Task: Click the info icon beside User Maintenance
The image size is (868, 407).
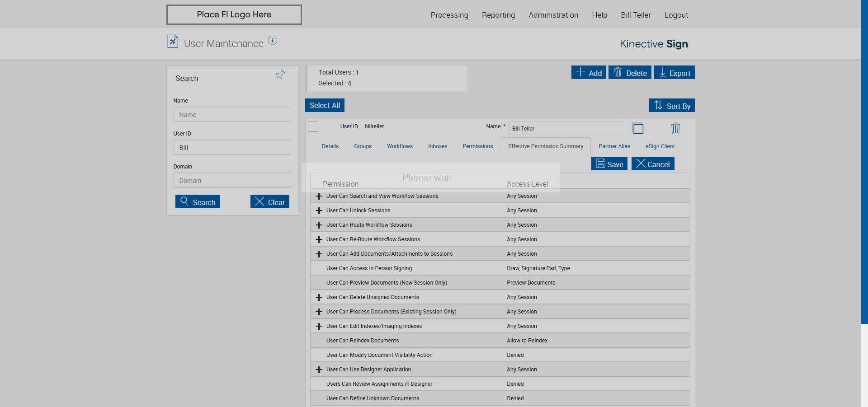Action: (x=272, y=41)
